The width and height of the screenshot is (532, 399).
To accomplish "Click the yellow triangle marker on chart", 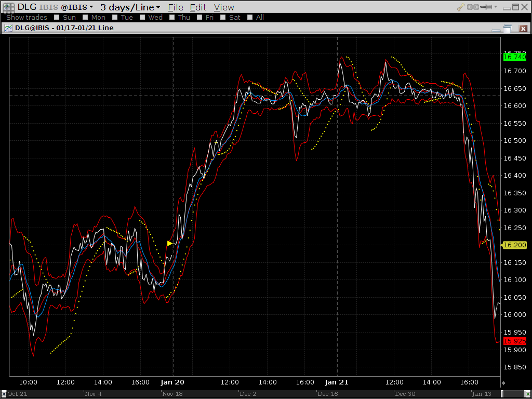I will [x=170, y=243].
